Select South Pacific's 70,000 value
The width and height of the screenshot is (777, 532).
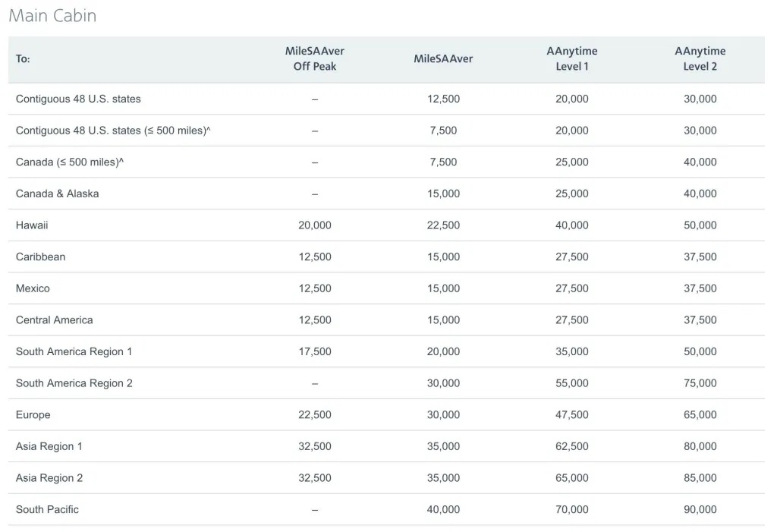point(572,510)
